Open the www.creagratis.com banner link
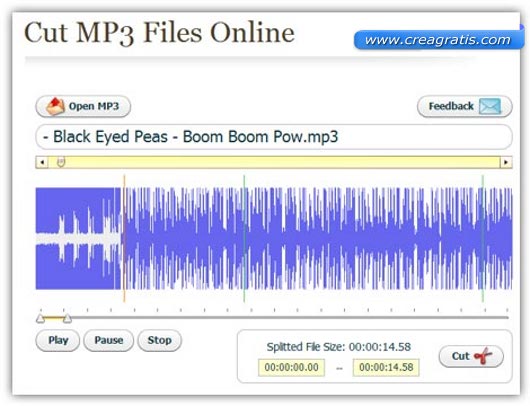This screenshot has width=530, height=406. point(438,40)
